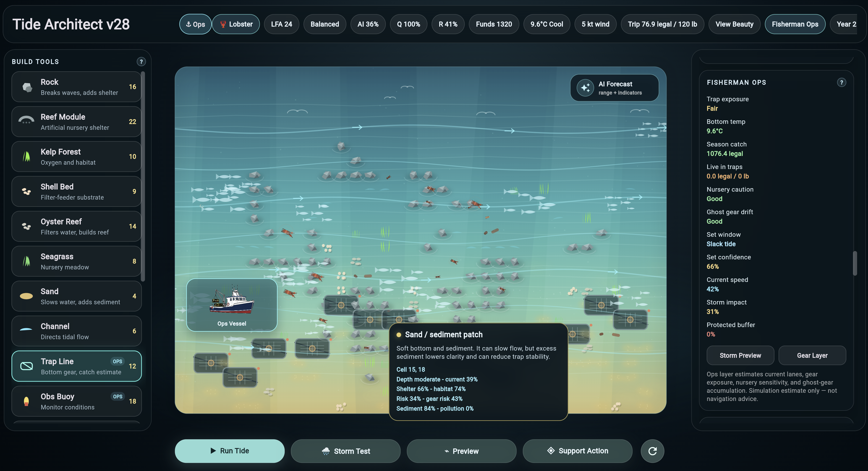This screenshot has width=868, height=471.
Task: Open the AI Forecast panel
Action: pyautogui.click(x=614, y=88)
